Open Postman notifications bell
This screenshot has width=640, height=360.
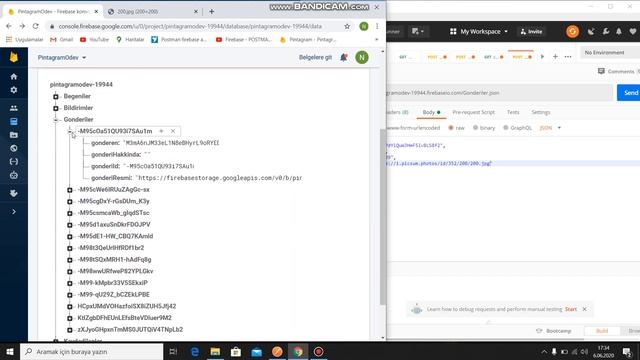point(619,31)
